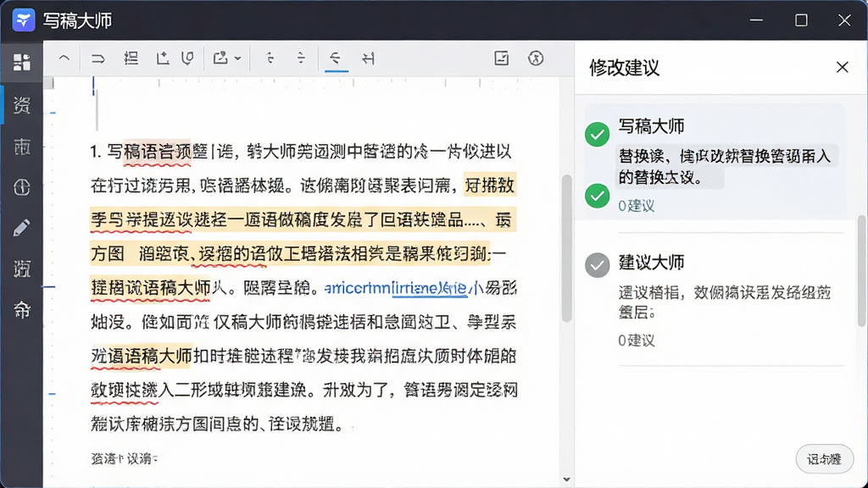Click the indent arrow toolbar icon
The height and width of the screenshot is (488, 868).
98,58
